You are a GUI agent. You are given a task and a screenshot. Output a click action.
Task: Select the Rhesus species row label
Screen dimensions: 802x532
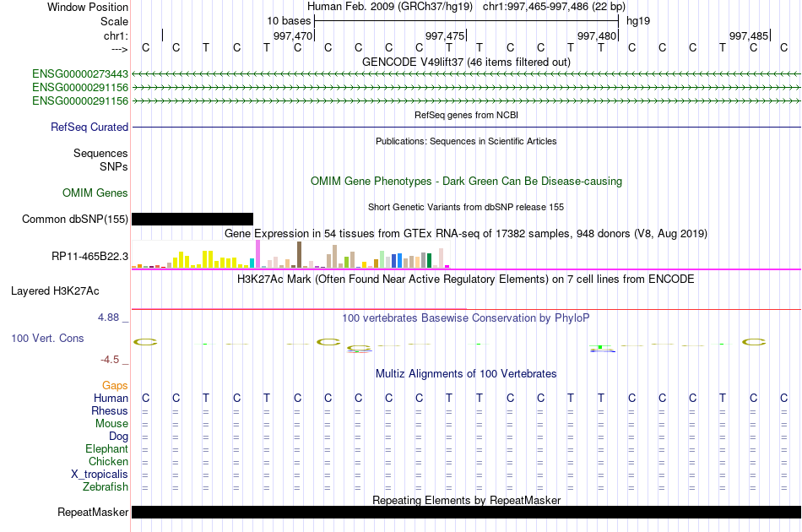[110, 410]
